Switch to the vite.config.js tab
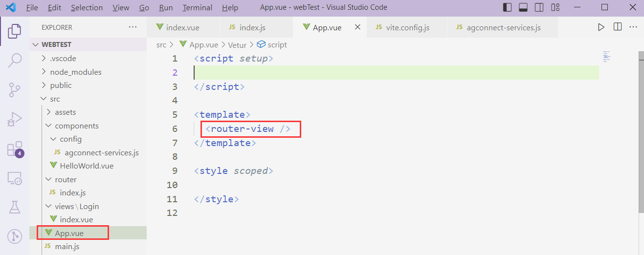This screenshot has width=644, height=255. (407, 27)
